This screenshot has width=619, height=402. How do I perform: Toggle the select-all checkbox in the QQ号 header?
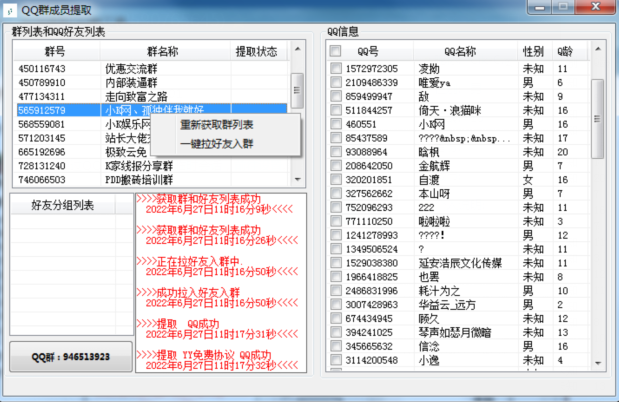[x=336, y=50]
